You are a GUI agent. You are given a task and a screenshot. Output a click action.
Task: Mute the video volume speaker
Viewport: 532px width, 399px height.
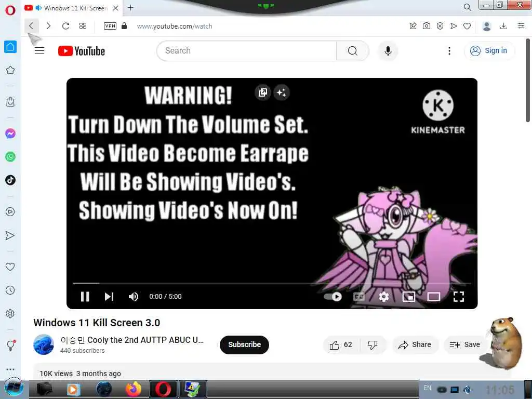click(134, 297)
